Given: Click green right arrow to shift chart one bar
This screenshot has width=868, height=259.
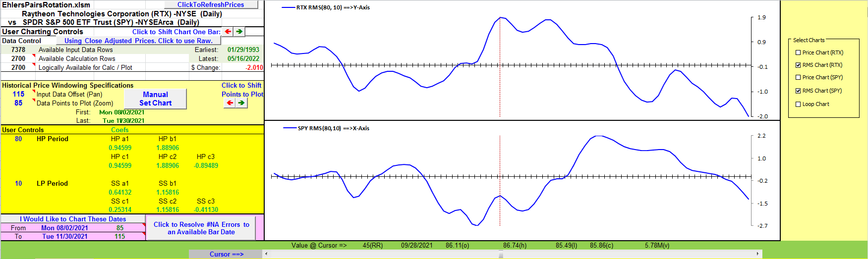Looking at the screenshot, I should coord(239,32).
